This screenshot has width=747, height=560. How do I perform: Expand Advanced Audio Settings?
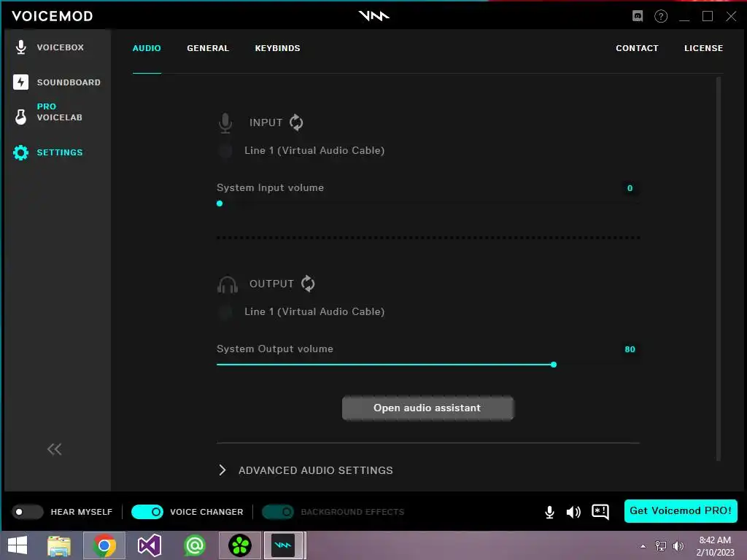(306, 470)
